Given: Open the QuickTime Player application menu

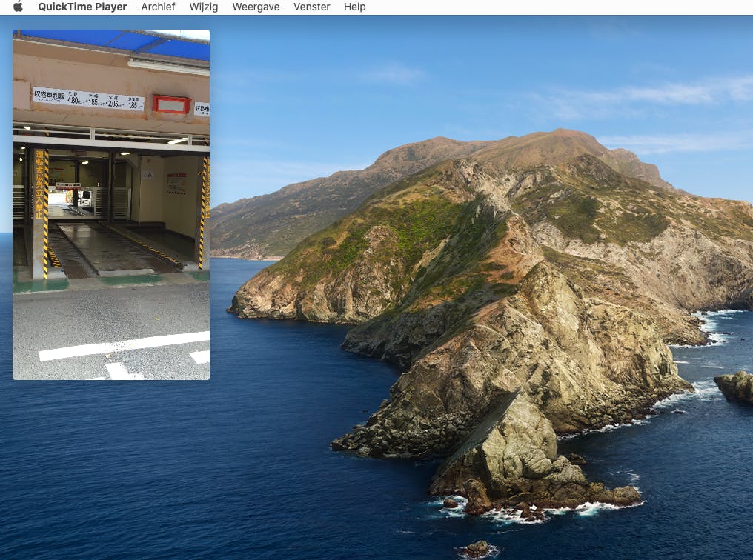Looking at the screenshot, I should click(82, 7).
